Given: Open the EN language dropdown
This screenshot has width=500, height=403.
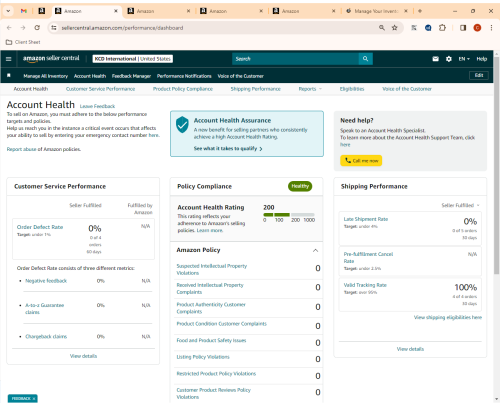Looking at the screenshot, I should point(464,59).
